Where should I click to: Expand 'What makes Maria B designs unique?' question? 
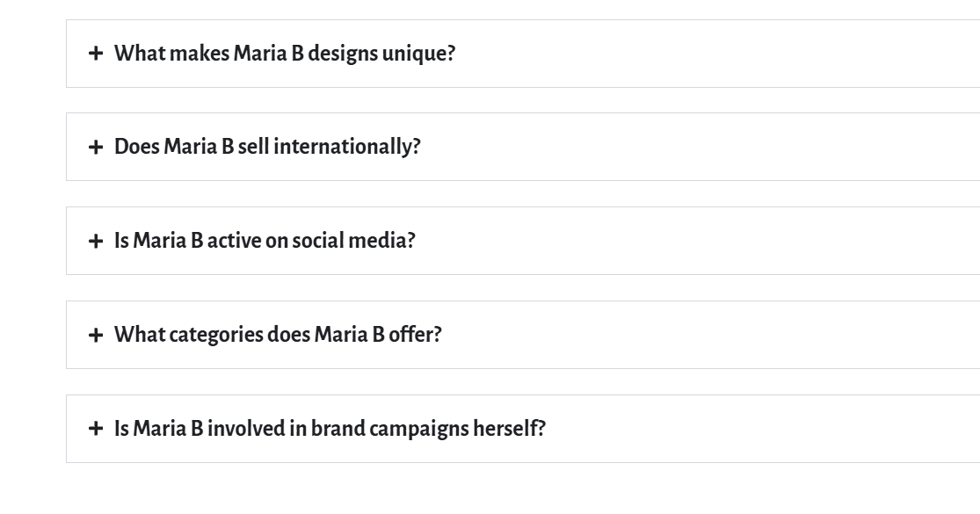(285, 54)
